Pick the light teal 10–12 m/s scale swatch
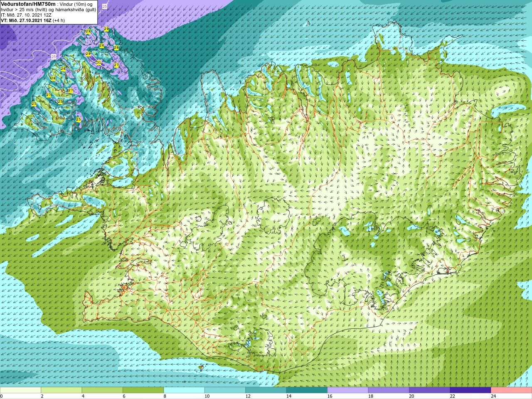Viewport: 532px width, 399px height. (225, 390)
